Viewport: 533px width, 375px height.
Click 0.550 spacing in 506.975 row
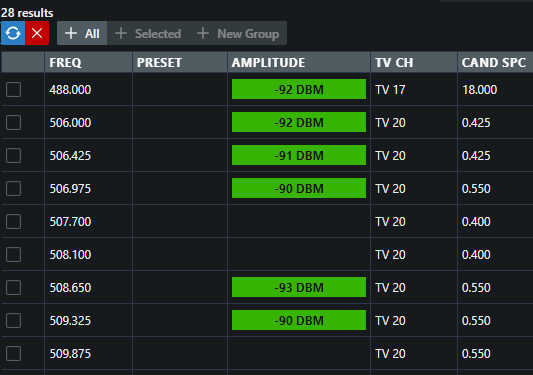pos(476,189)
